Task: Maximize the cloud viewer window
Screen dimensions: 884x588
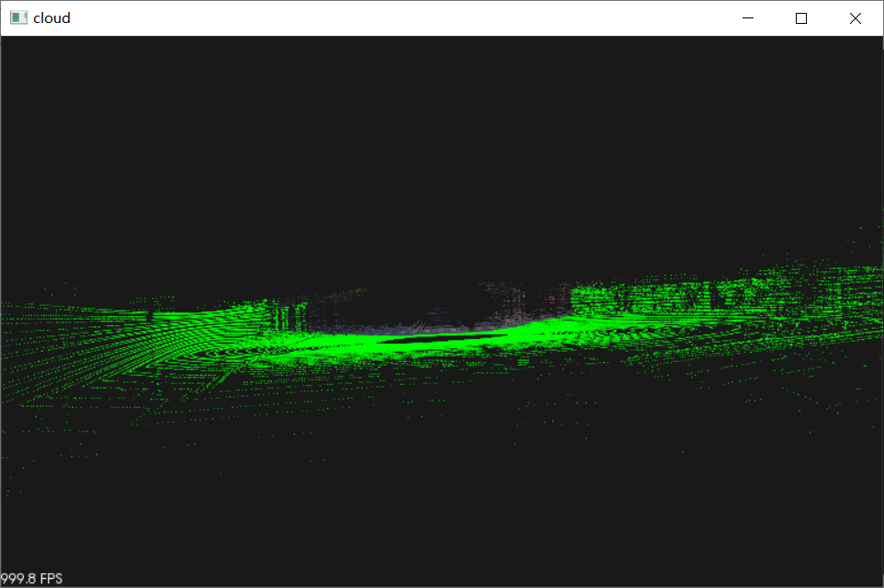Action: (801, 18)
